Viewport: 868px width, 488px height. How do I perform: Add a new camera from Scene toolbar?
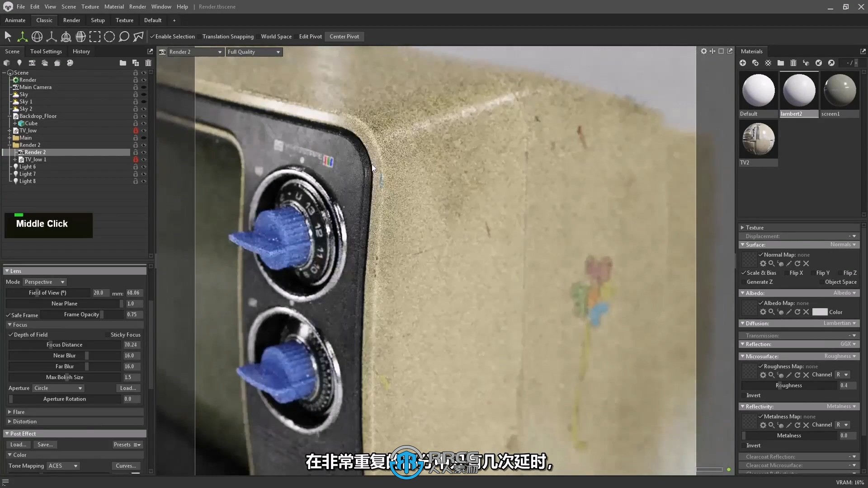click(32, 63)
